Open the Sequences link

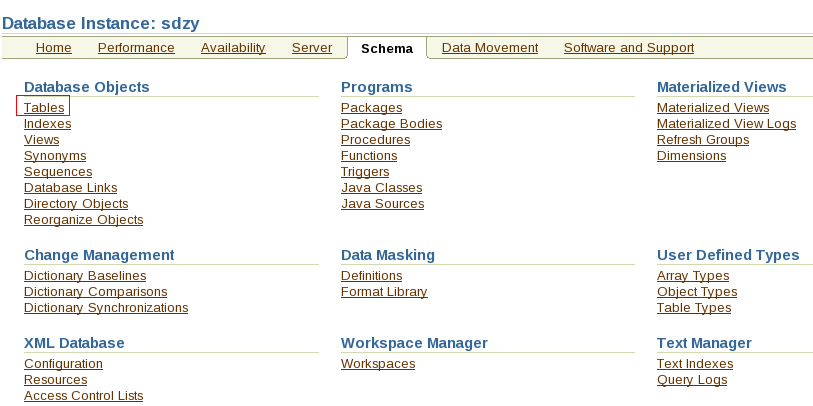coord(58,172)
